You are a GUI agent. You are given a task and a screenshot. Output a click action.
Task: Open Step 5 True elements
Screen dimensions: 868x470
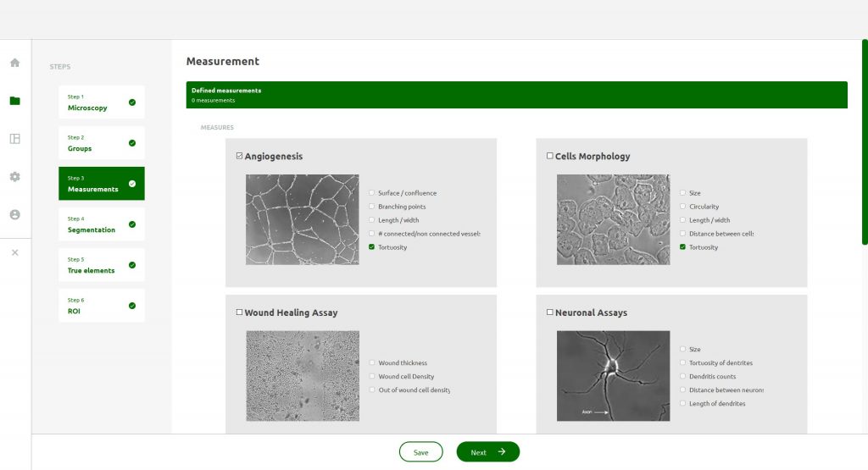tap(101, 265)
